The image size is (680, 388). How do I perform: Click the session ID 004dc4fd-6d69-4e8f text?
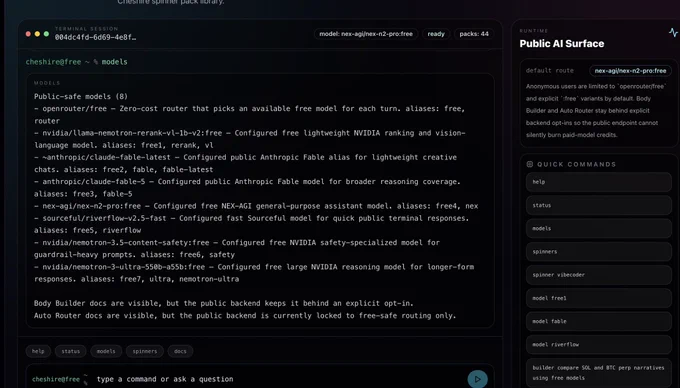[95, 37]
